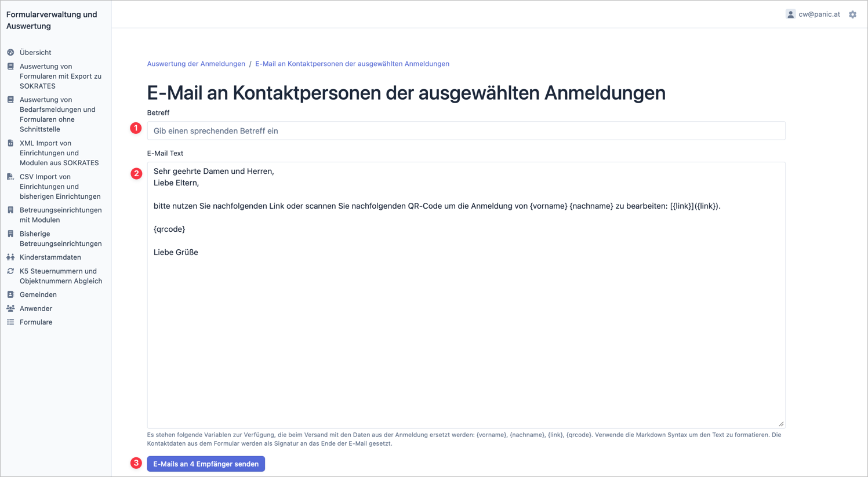Open Auswertung von Formularen mit Export zu SOKRATES
Viewport: 868px width, 477px height.
pos(60,76)
